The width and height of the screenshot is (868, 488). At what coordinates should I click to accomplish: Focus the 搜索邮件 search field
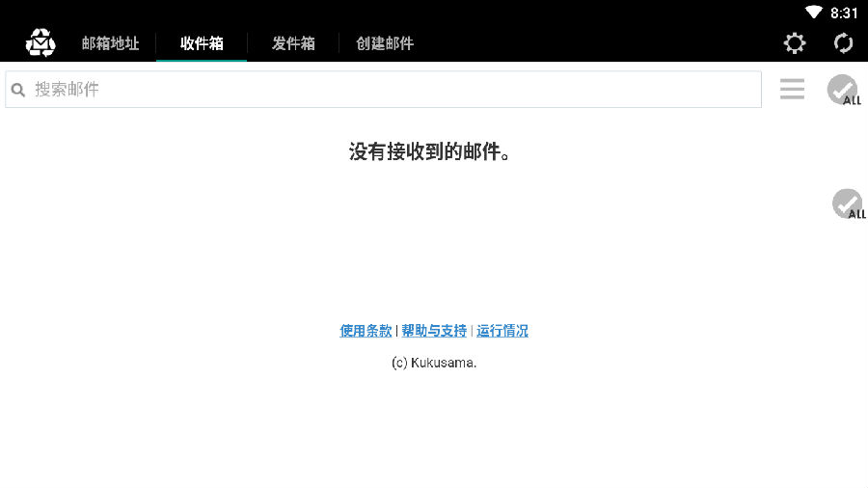(x=383, y=89)
